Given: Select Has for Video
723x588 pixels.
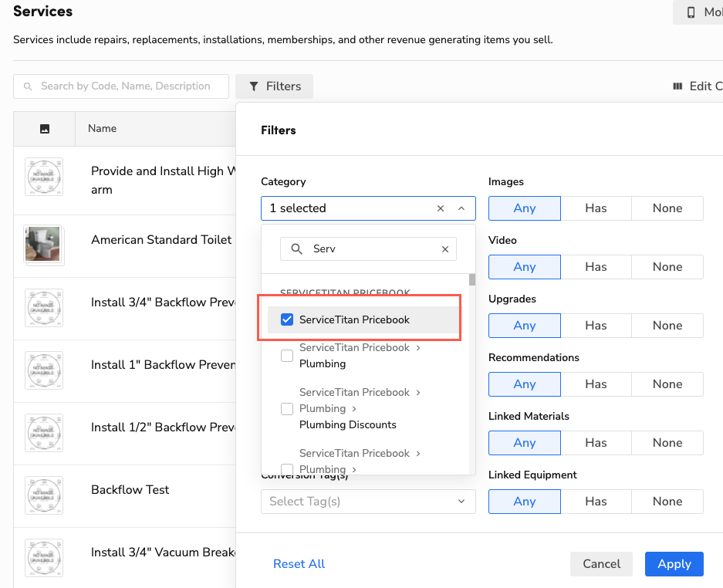Looking at the screenshot, I should pos(596,267).
